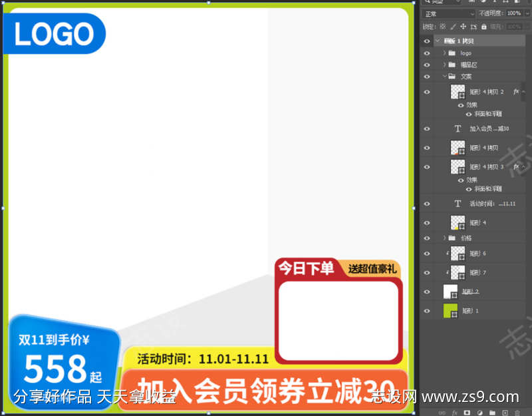Click the lock all padlock icon
Image resolution: width=532 pixels, height=416 pixels.
point(484,27)
